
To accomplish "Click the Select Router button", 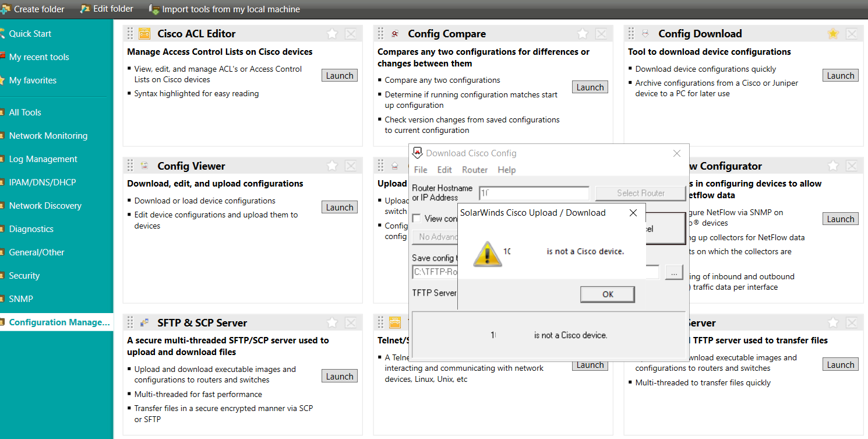I will tap(640, 193).
